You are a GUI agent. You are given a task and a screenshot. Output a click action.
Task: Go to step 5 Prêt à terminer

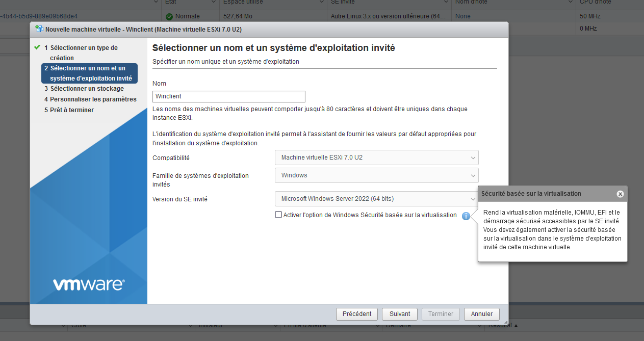point(69,110)
